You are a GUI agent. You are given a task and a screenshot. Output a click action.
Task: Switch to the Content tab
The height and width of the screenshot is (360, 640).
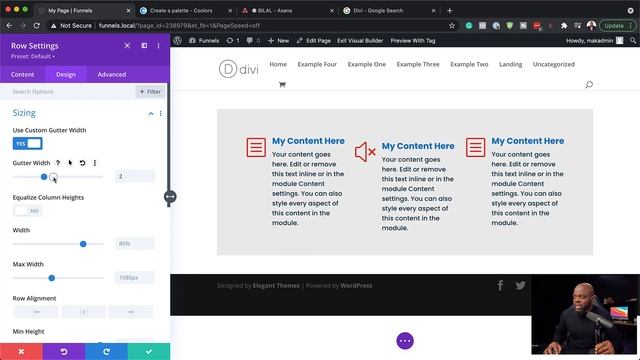click(x=22, y=75)
